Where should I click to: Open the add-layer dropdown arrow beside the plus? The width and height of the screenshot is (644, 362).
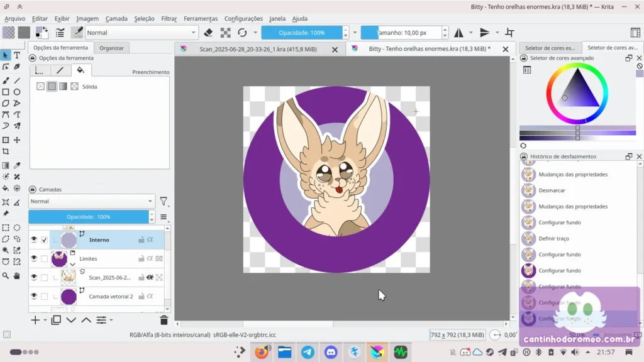(x=45, y=320)
